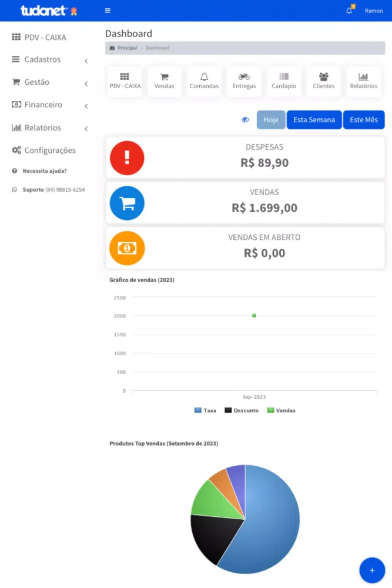Click the VENDAS EM ABERTO R$ 0,00 value

pyautogui.click(x=264, y=253)
